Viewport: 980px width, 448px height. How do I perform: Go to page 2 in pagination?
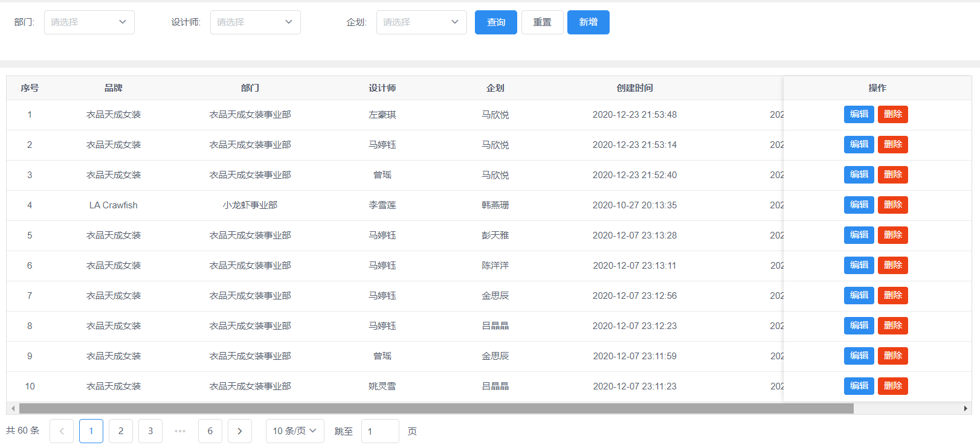coord(121,431)
